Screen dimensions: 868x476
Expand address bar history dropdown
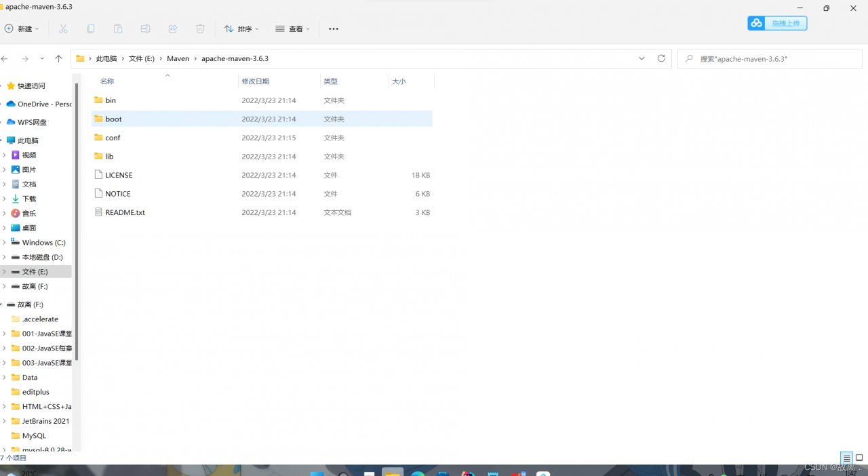pyautogui.click(x=642, y=59)
